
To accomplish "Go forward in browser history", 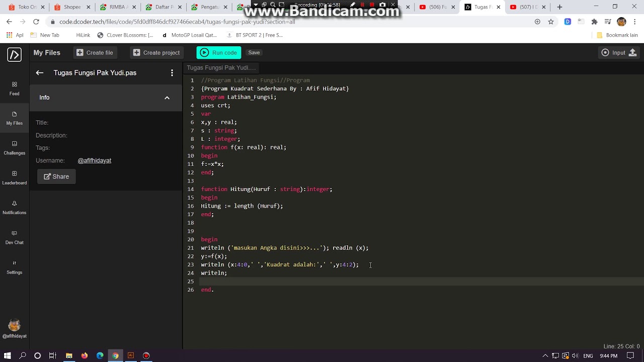I will point(23,22).
